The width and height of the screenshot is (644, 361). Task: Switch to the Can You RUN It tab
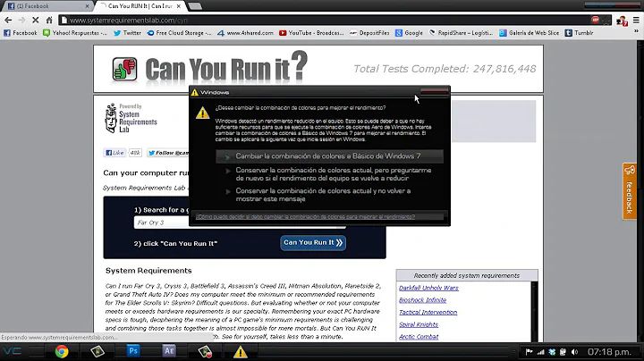point(140,6)
